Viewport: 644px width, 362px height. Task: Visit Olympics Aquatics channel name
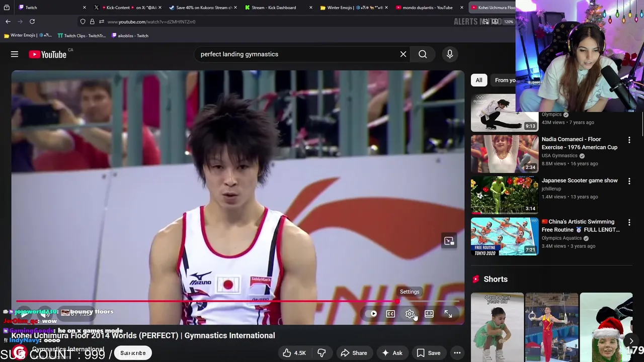pyautogui.click(x=561, y=238)
